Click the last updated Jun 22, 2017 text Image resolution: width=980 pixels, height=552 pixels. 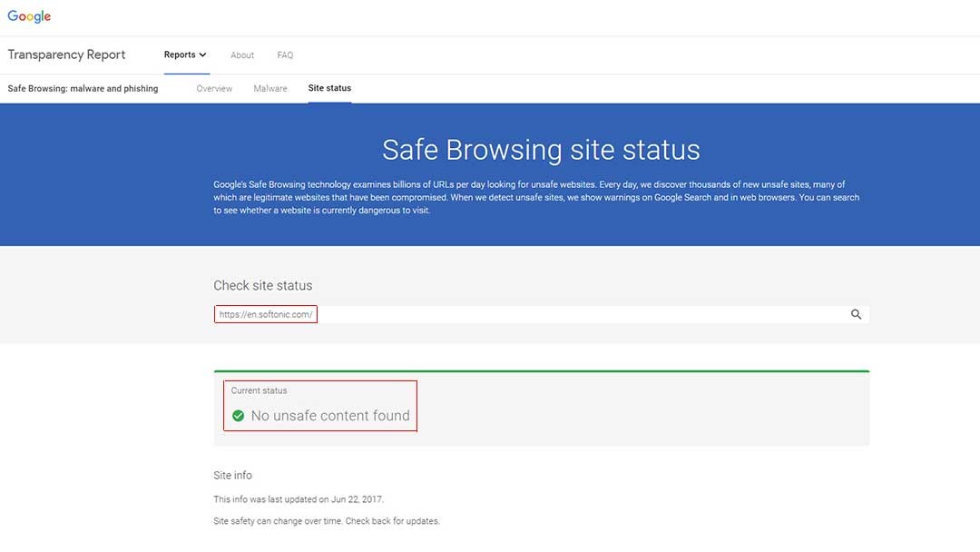tap(298, 498)
